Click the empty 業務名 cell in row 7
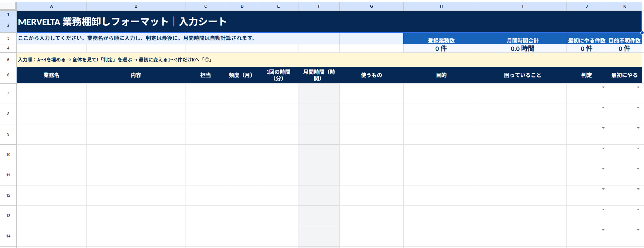The width and height of the screenshot is (644, 248). click(52, 94)
